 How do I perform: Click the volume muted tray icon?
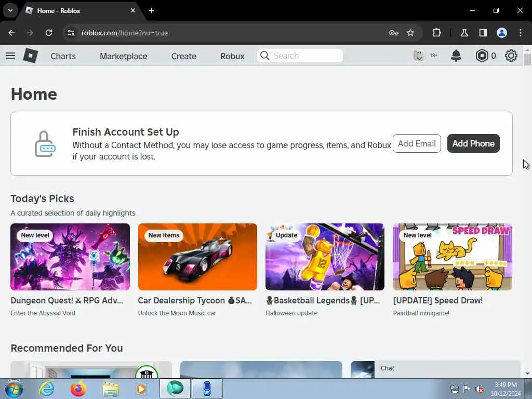coord(480,389)
